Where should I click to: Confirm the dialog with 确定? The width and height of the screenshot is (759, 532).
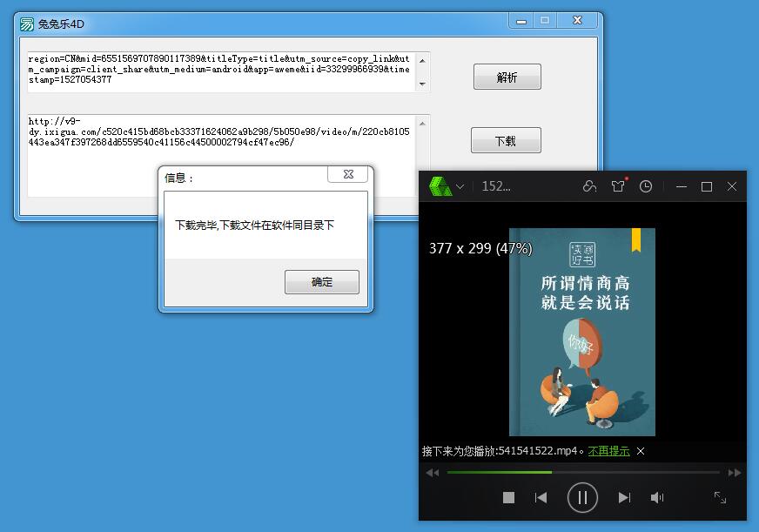pos(321,282)
